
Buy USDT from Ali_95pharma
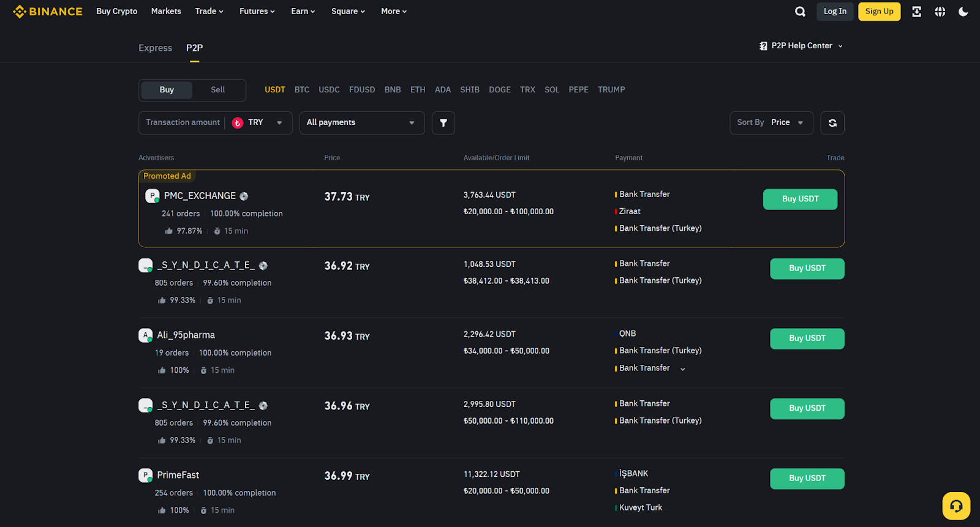tap(807, 338)
